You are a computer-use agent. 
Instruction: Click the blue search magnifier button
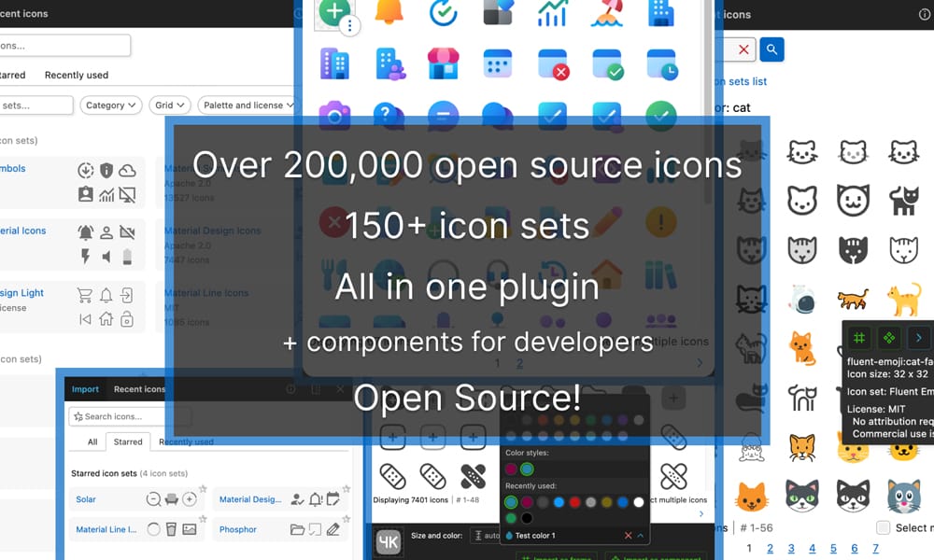(771, 49)
